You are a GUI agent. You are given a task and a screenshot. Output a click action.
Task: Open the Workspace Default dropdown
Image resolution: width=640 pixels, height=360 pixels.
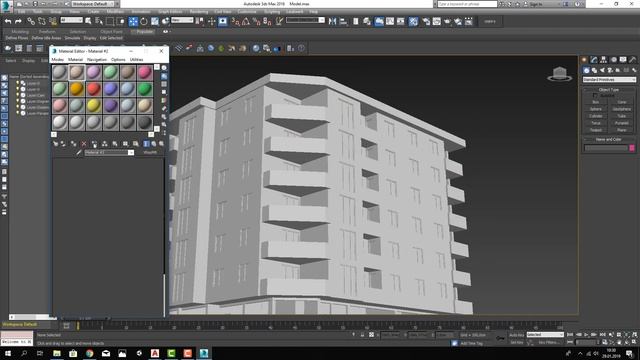(x=93, y=4)
